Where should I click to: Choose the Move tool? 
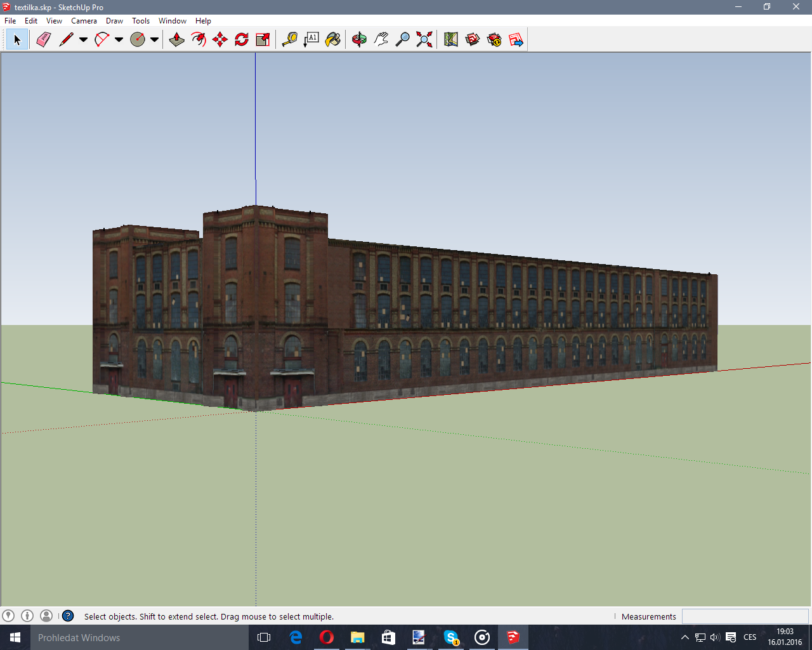[x=220, y=39]
